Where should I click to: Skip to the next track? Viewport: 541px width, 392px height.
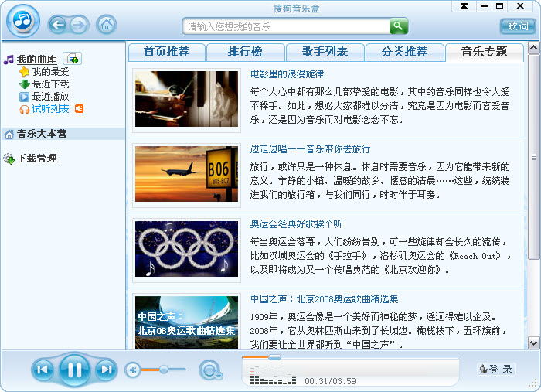coord(107,370)
